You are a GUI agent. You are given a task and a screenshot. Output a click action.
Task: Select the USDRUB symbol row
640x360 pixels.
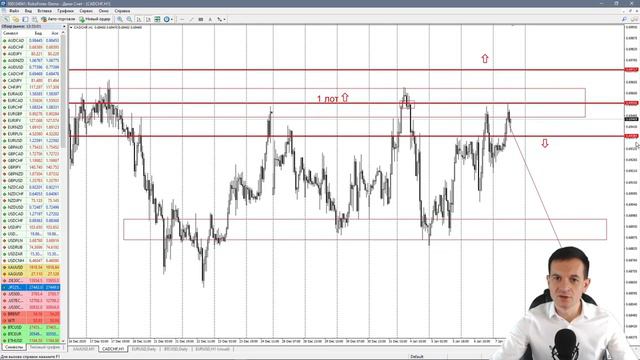(31, 247)
